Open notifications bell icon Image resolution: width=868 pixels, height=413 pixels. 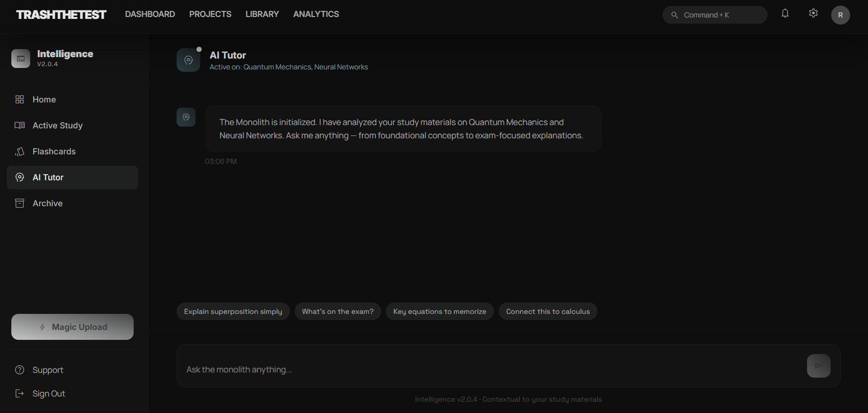[785, 13]
